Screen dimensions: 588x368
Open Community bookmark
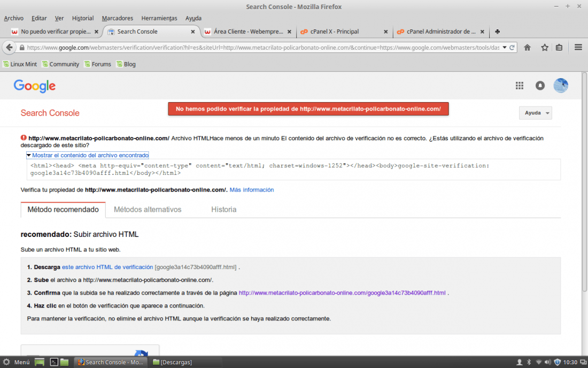click(61, 64)
